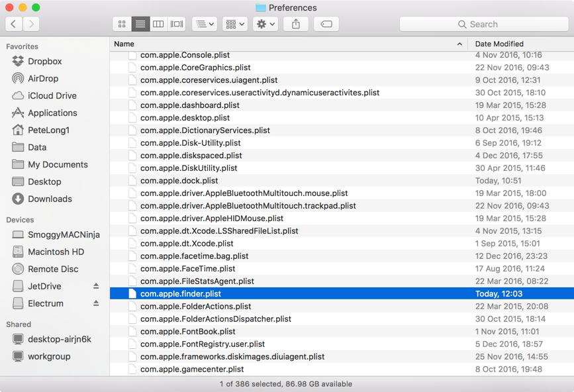574x392 pixels.
Task: Open My Documents in the sidebar
Action: coord(58,164)
